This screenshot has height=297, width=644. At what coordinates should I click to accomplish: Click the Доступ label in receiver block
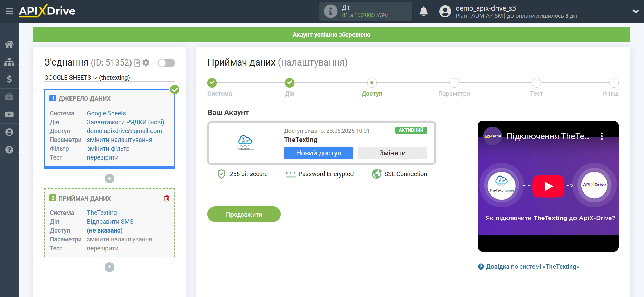pos(60,230)
